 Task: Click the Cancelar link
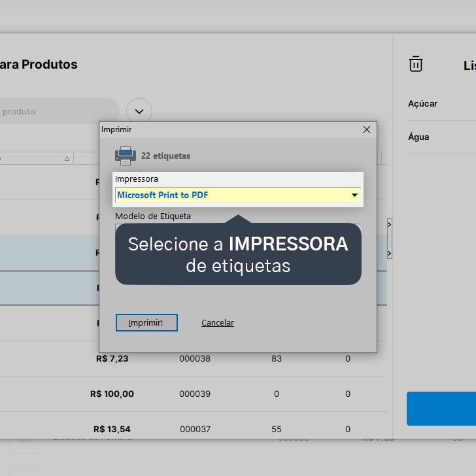218,323
